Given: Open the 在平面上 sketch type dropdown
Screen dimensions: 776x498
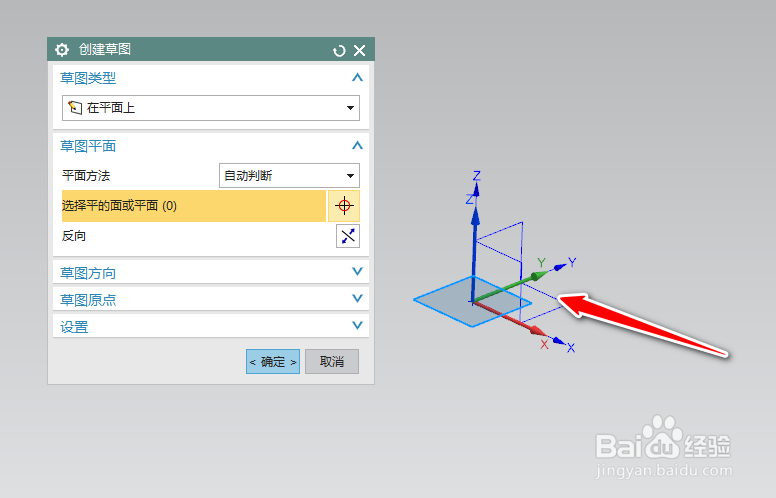Looking at the screenshot, I should pos(211,108).
